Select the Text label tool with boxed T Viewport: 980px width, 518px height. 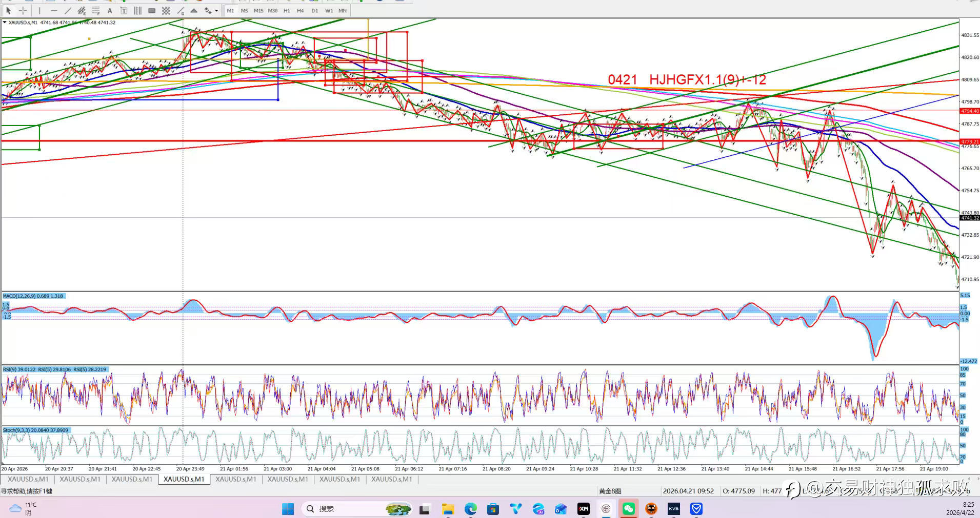coord(124,11)
